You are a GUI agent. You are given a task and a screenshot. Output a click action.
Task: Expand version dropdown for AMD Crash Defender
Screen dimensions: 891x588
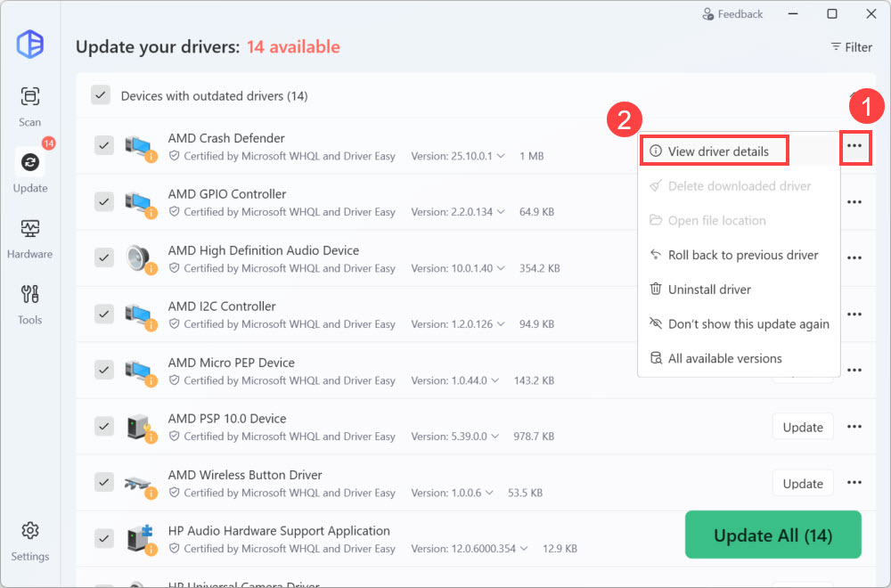[x=501, y=156]
